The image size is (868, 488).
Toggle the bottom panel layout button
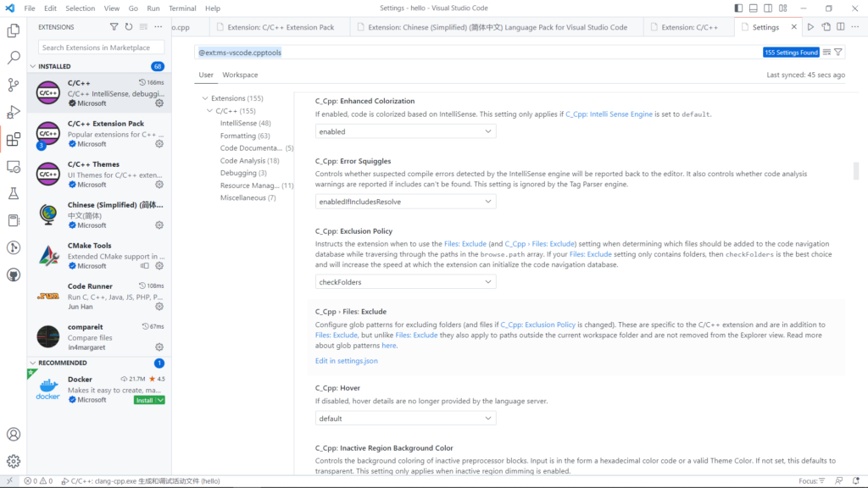(x=752, y=8)
